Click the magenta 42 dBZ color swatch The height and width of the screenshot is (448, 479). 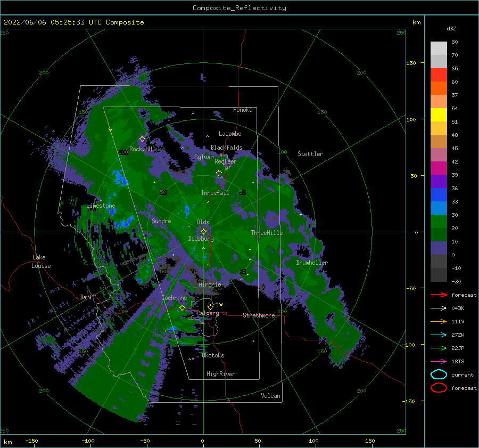click(439, 168)
